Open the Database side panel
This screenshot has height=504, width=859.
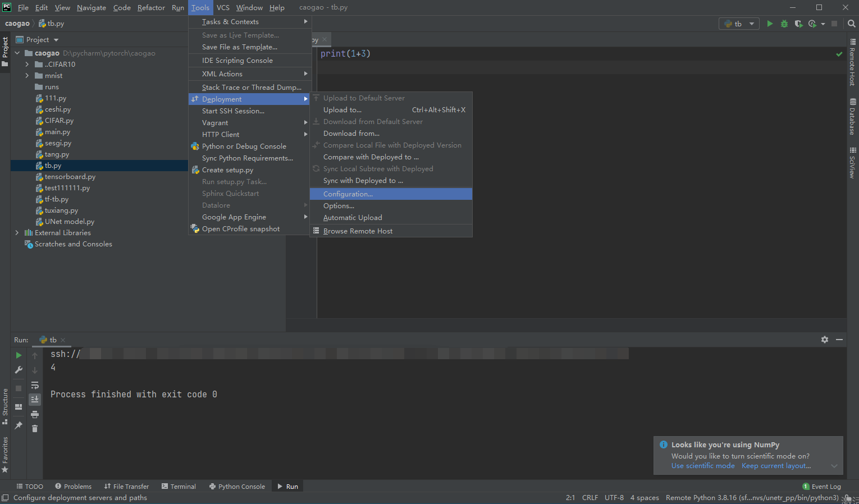click(x=852, y=117)
